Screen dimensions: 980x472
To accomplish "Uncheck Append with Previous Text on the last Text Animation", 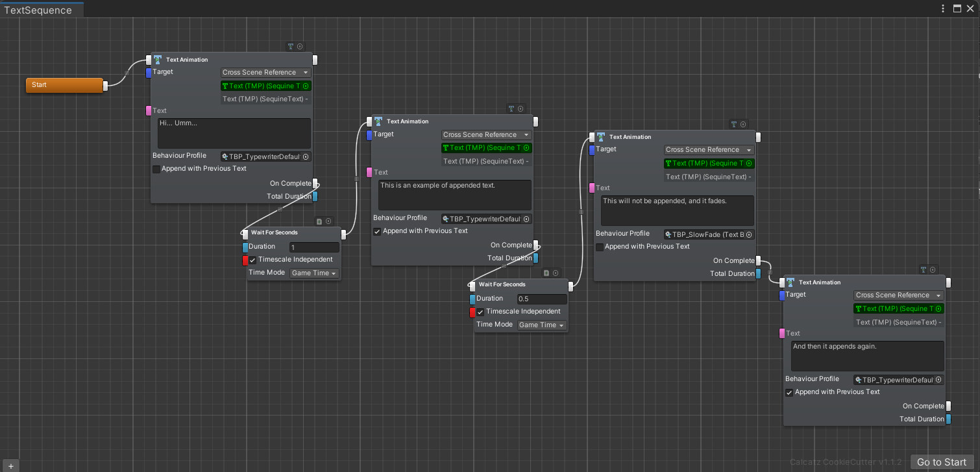I will click(x=789, y=392).
